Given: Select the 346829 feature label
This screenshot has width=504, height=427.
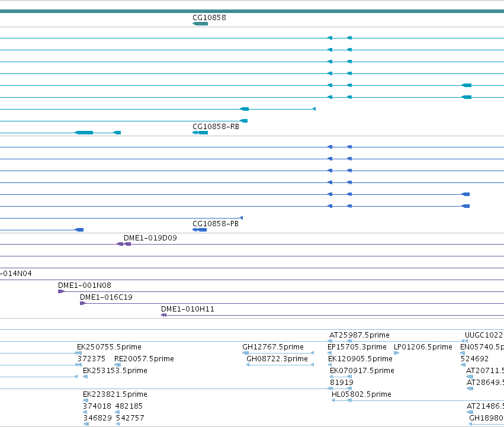Looking at the screenshot, I should tap(97, 418).
